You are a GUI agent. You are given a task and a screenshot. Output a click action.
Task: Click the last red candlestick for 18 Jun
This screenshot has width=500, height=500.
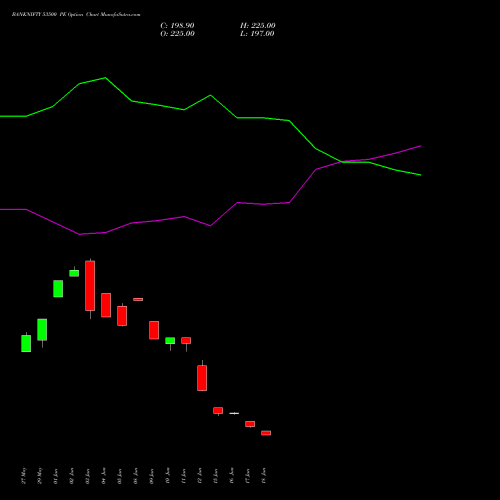pyautogui.click(x=266, y=433)
